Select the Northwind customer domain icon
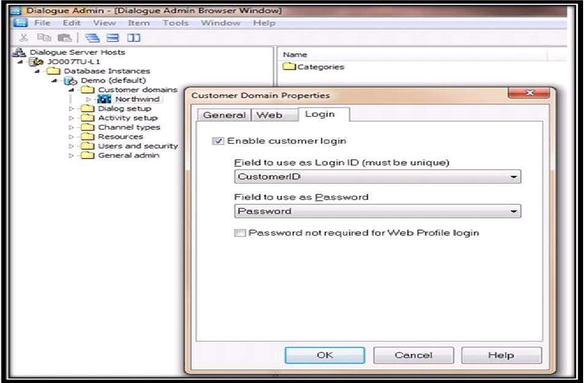This screenshot has height=383, width=588. [104, 99]
